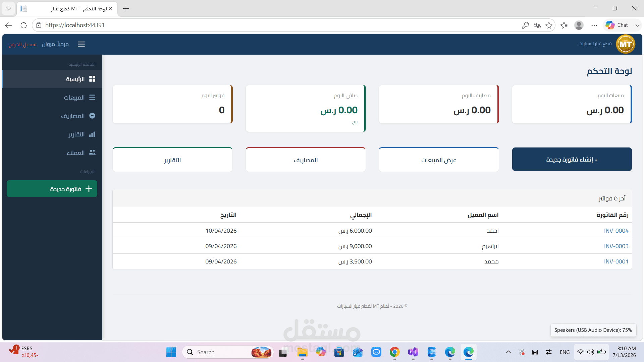Click the فواتير اليوم card
The image size is (644, 362).
[x=172, y=104]
